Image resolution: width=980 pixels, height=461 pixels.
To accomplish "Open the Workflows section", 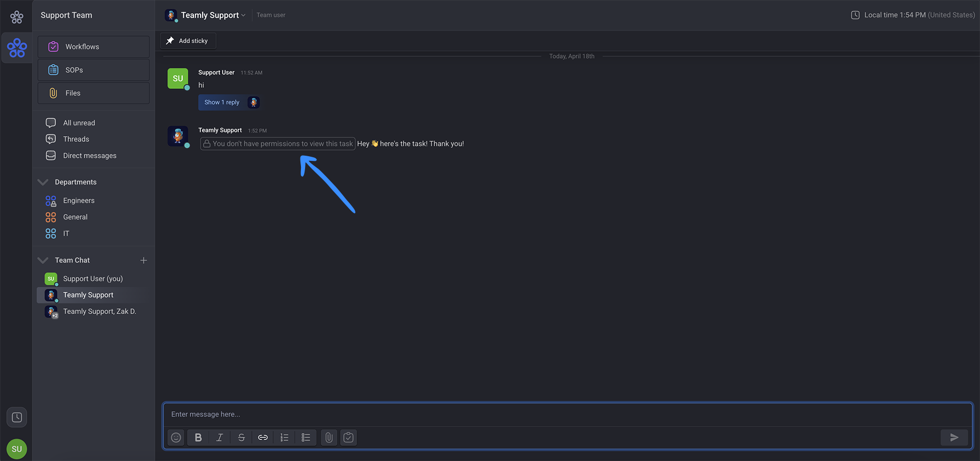I will pyautogui.click(x=94, y=47).
